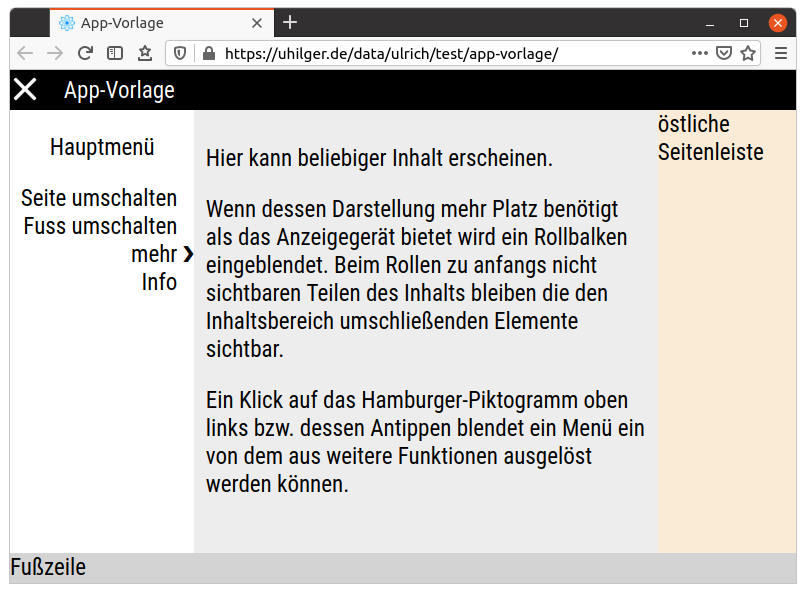Screen dimensions: 806x593
Task: Select 'Fuss umschalten' menu entry
Action: pos(100,227)
